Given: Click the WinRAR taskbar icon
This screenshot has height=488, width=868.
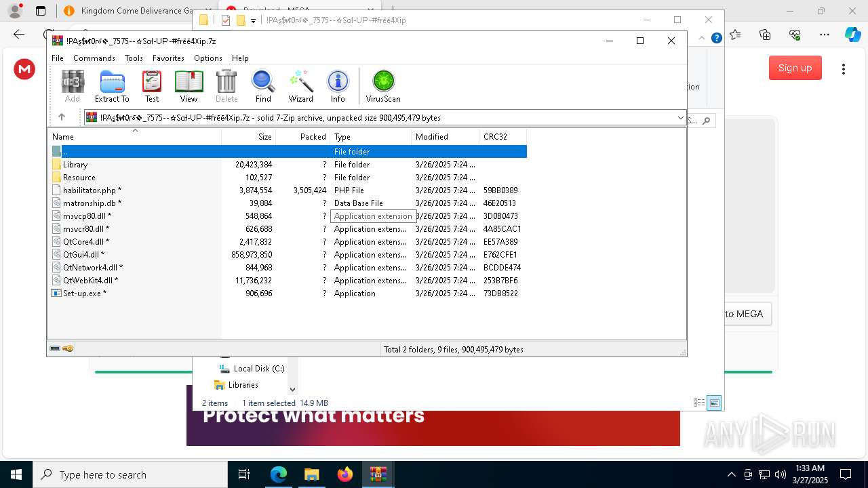Looking at the screenshot, I should [x=378, y=474].
